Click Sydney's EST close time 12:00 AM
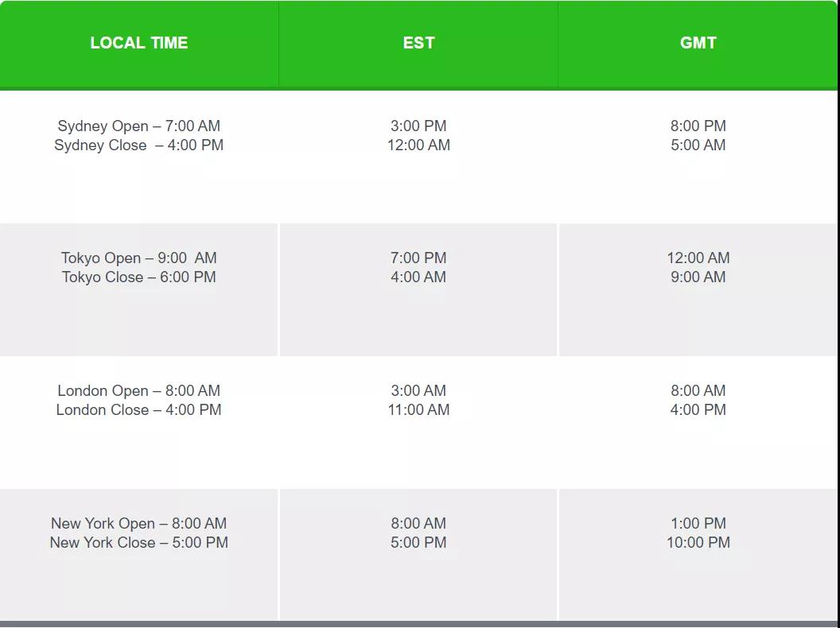 coord(418,145)
